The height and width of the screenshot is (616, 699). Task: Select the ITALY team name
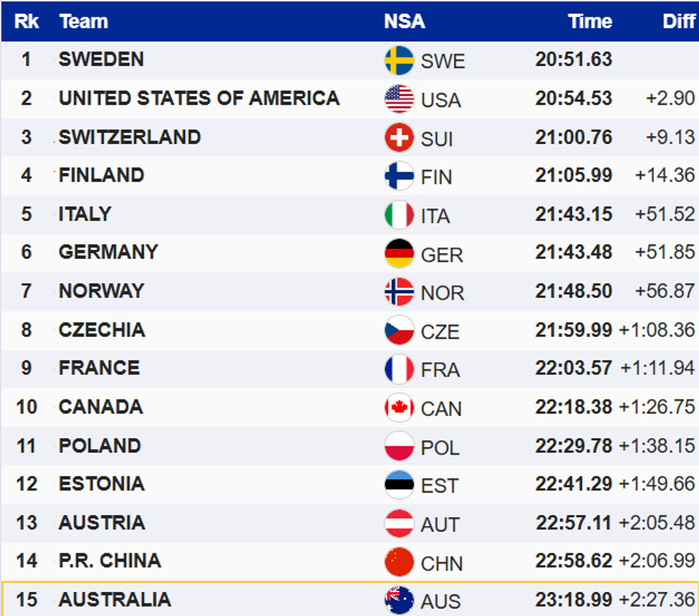click(85, 214)
